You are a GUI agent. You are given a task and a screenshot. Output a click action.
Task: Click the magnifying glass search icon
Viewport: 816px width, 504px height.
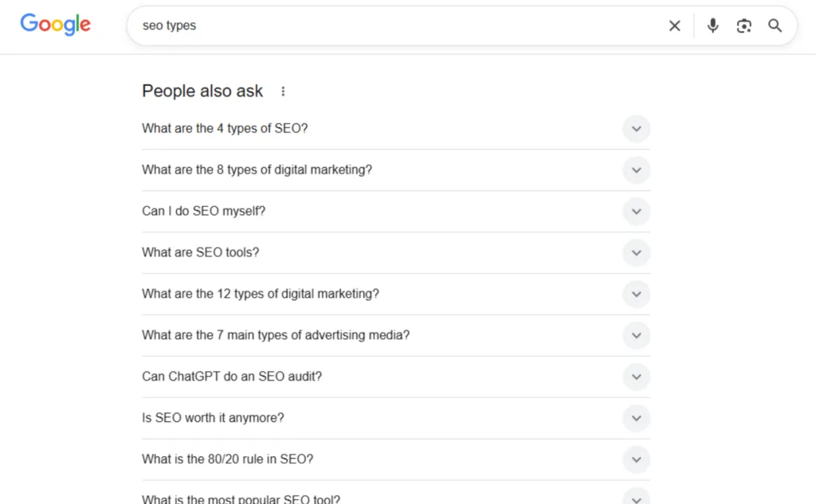[775, 25]
